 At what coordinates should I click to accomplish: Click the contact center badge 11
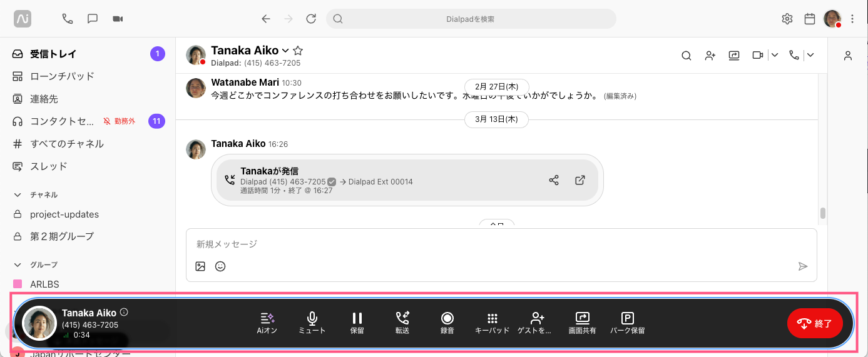click(x=156, y=121)
